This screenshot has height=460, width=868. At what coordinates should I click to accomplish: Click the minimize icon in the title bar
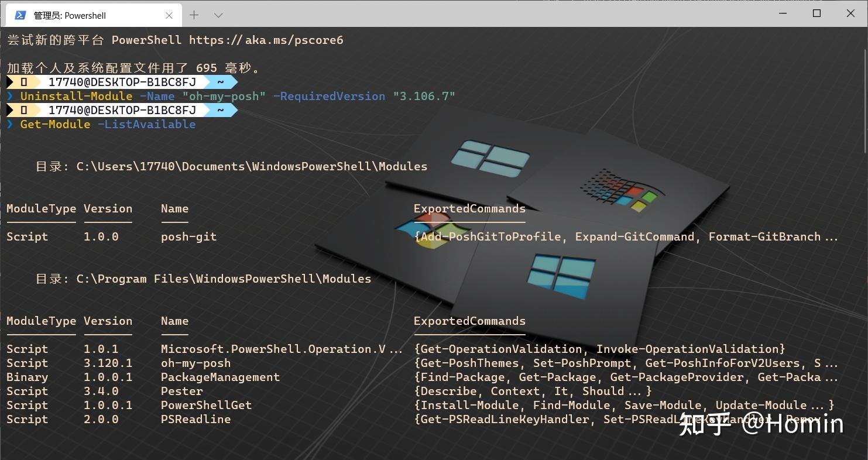(x=783, y=13)
